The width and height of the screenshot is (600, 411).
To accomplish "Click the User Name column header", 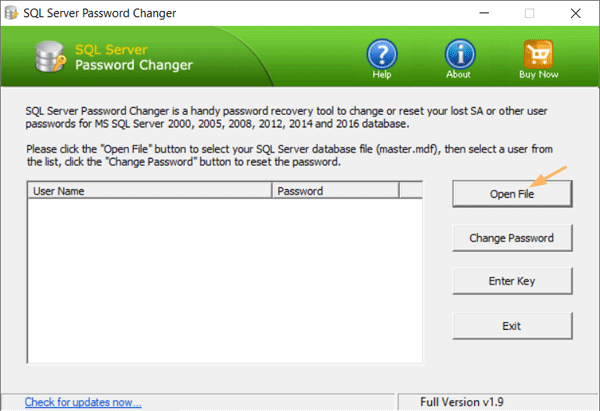I will 150,191.
